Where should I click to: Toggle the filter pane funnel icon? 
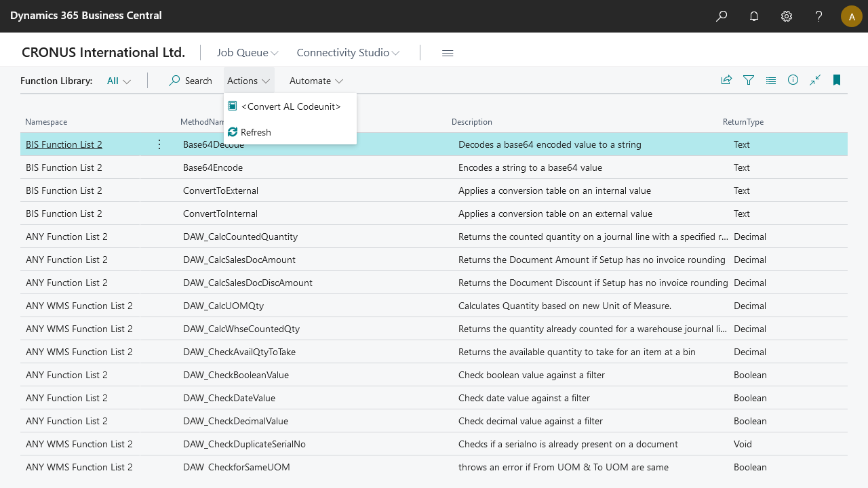click(x=749, y=80)
